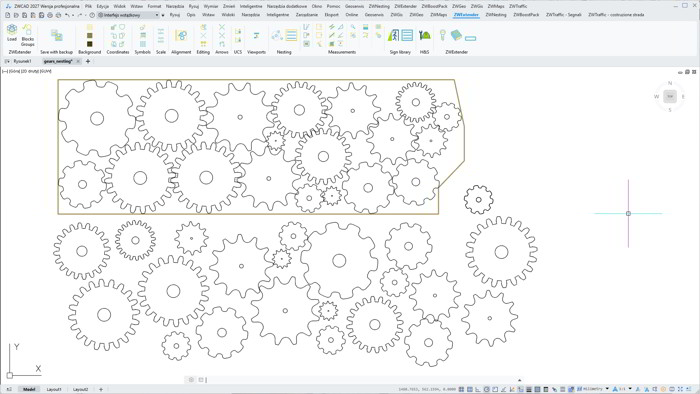
Task: Open the Alignment tool icon
Action: 181,35
